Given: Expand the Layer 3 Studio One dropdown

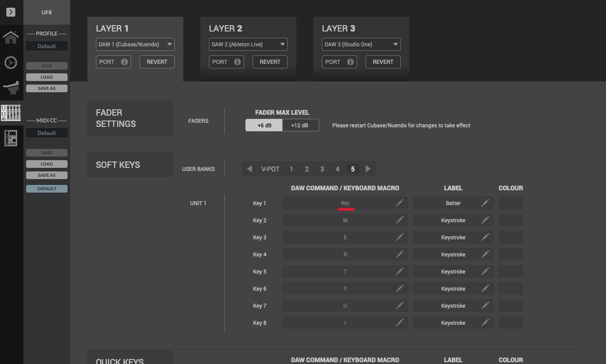Looking at the screenshot, I should tap(361, 45).
